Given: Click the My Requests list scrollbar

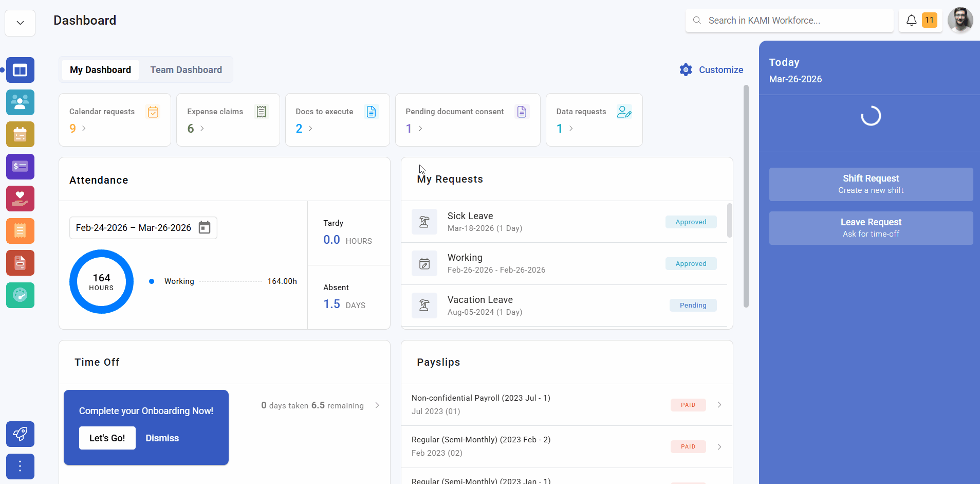Looking at the screenshot, I should [730, 221].
